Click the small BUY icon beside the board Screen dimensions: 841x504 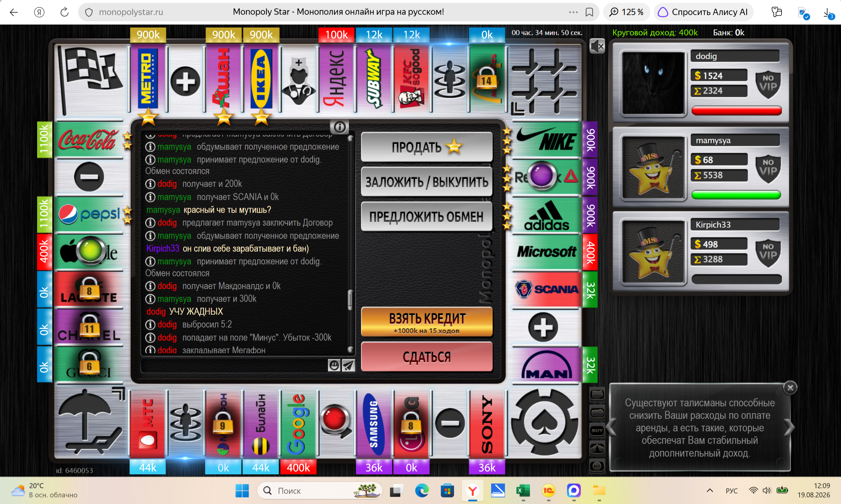(597, 431)
